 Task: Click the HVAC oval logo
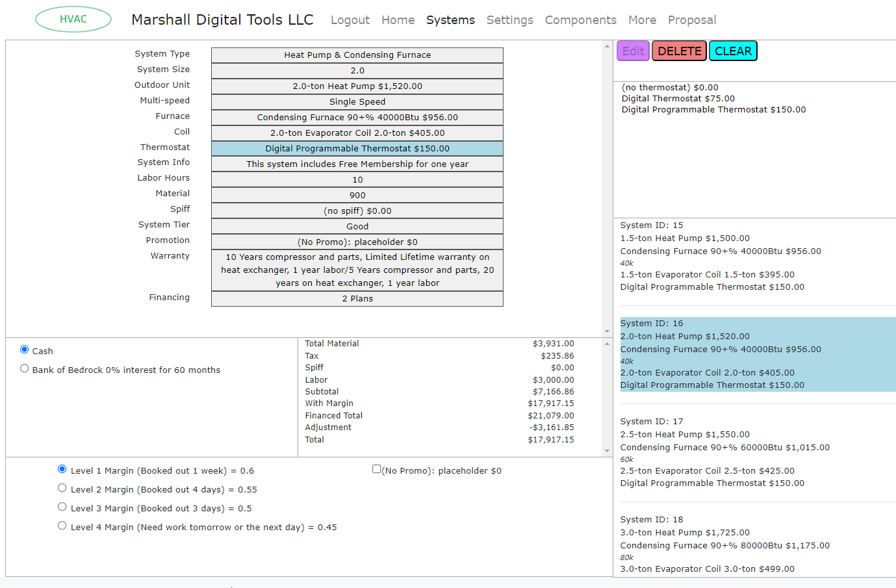click(x=73, y=19)
